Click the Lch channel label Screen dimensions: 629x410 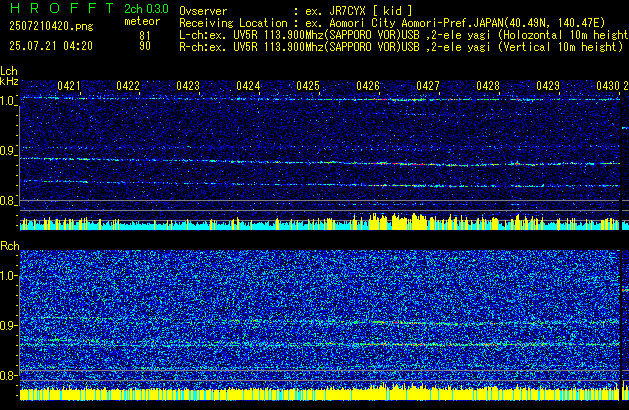point(9,71)
